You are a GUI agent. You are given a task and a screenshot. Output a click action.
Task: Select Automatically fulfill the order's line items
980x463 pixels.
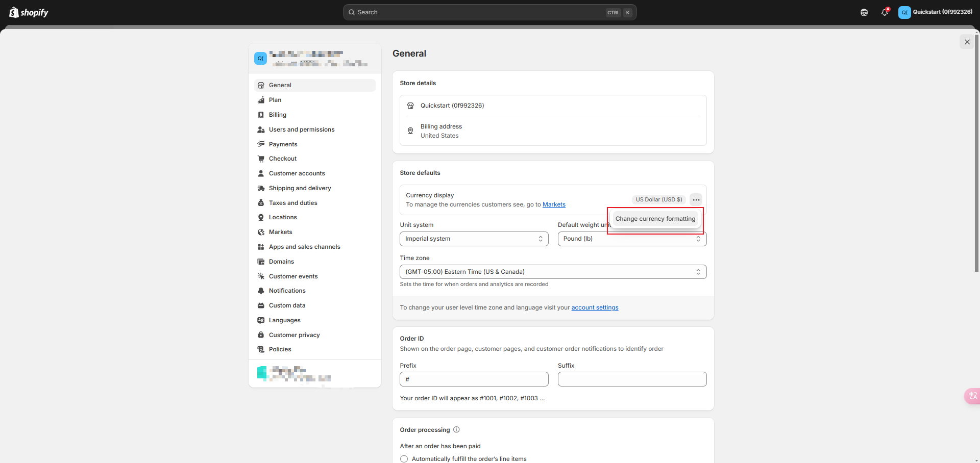[404, 459]
